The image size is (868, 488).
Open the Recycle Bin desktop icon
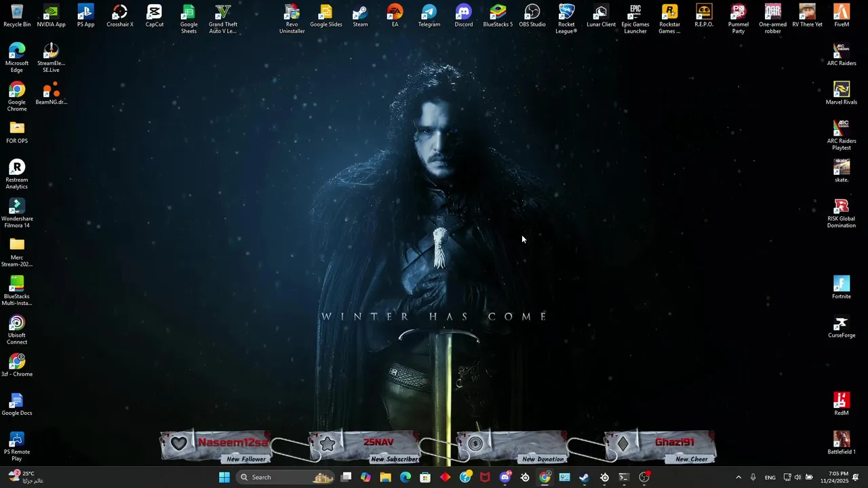17,16
